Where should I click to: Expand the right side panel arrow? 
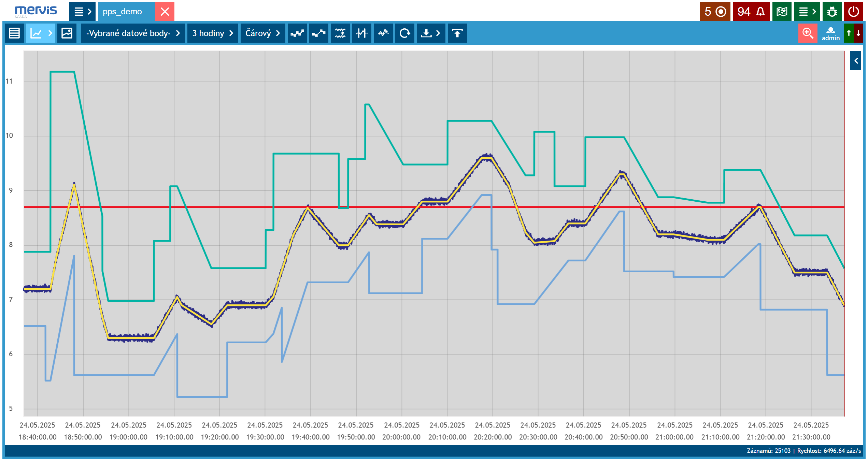coord(856,61)
